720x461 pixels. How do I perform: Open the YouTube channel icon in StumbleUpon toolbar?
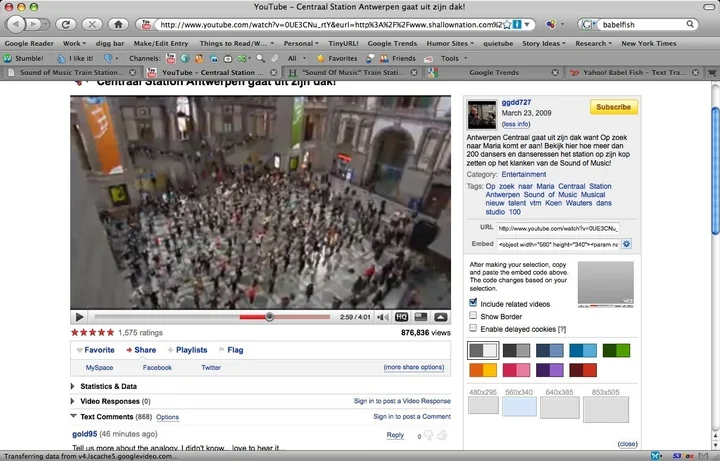pyautogui.click(x=170, y=58)
